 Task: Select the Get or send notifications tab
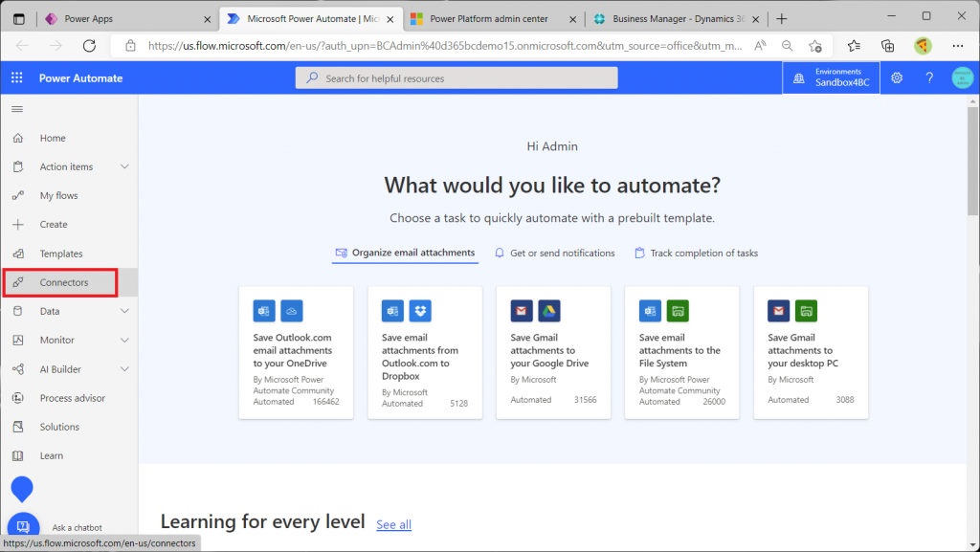(555, 253)
